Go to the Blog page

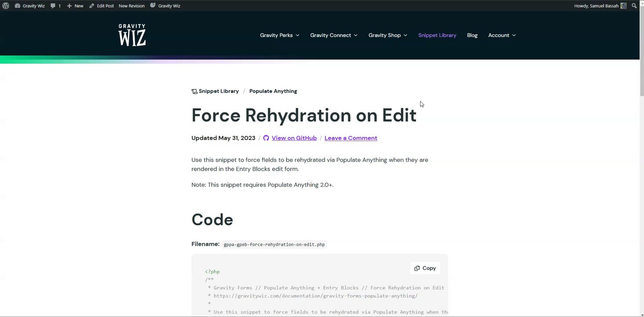(472, 35)
